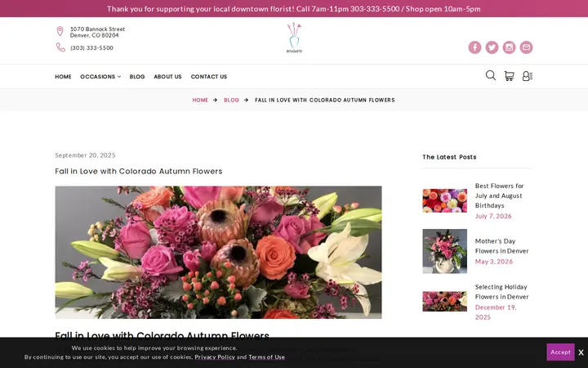Open the user account icon
588x368 pixels.
tap(528, 76)
